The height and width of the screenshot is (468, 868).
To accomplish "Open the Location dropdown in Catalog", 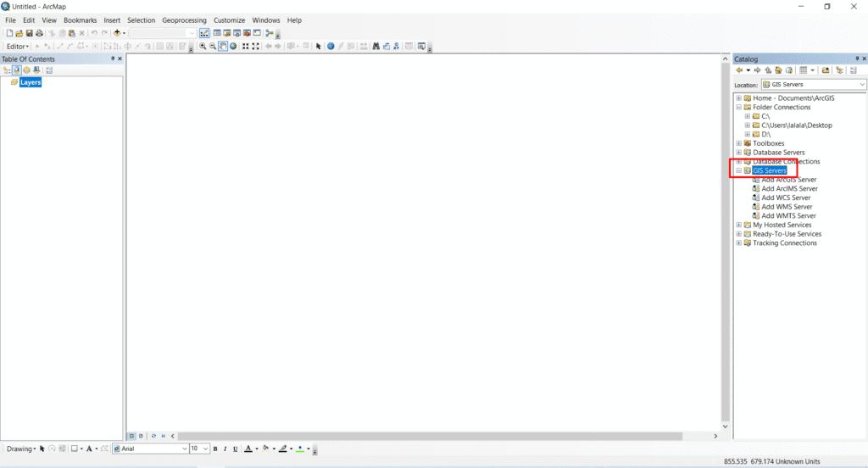I will click(x=862, y=85).
